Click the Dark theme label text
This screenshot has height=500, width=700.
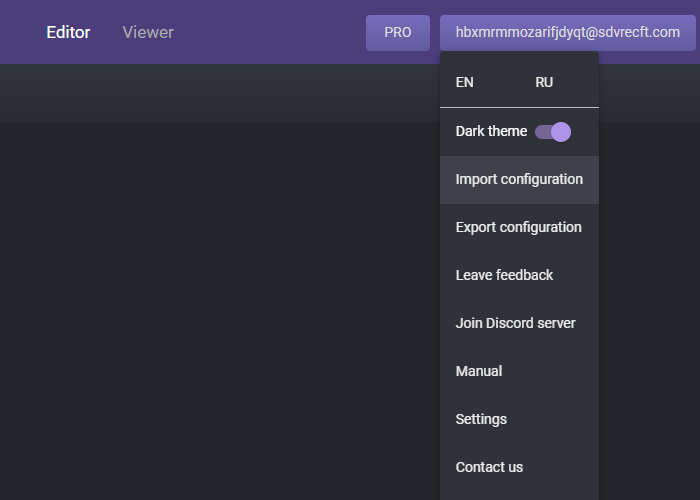click(491, 131)
